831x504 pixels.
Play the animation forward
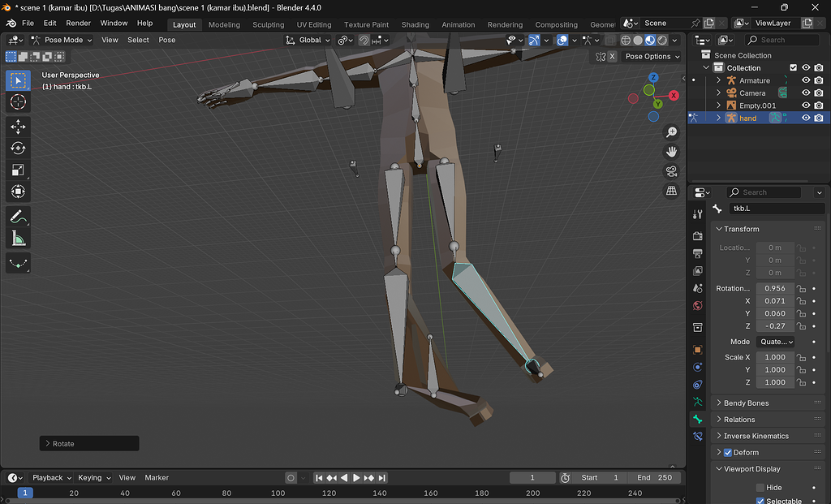(357, 477)
